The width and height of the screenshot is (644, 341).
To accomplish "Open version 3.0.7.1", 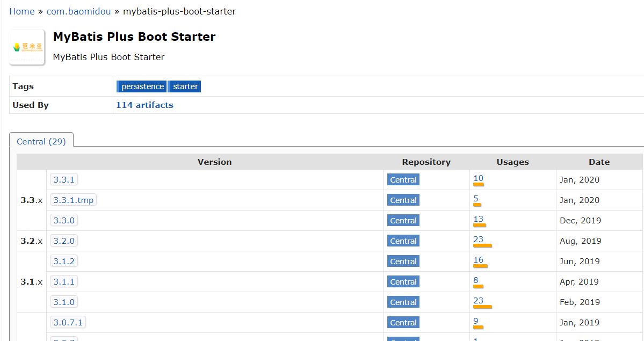I will pos(68,323).
